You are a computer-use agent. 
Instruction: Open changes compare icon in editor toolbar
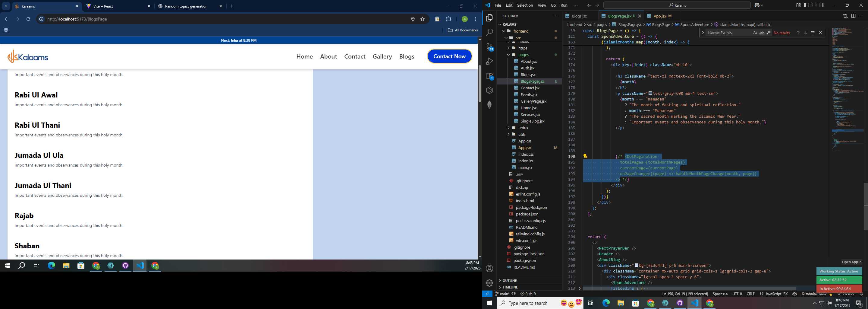845,16
